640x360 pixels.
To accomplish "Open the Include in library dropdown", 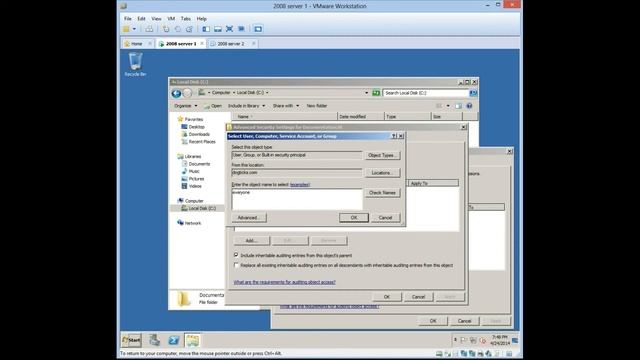I will [x=246, y=106].
